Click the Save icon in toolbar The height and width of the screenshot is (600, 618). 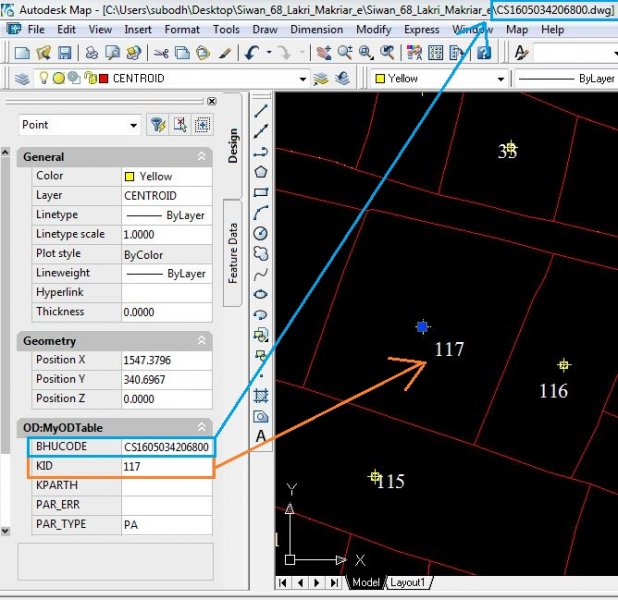pyautogui.click(x=65, y=52)
